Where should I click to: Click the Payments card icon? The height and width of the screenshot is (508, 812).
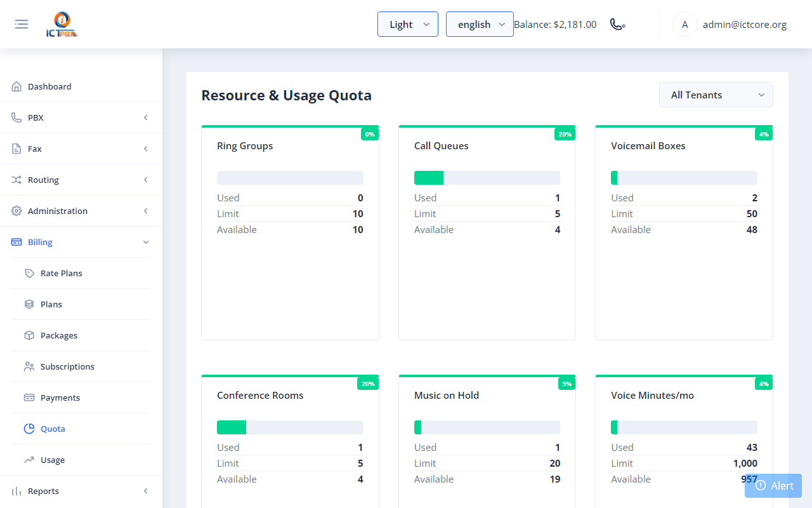[29, 398]
